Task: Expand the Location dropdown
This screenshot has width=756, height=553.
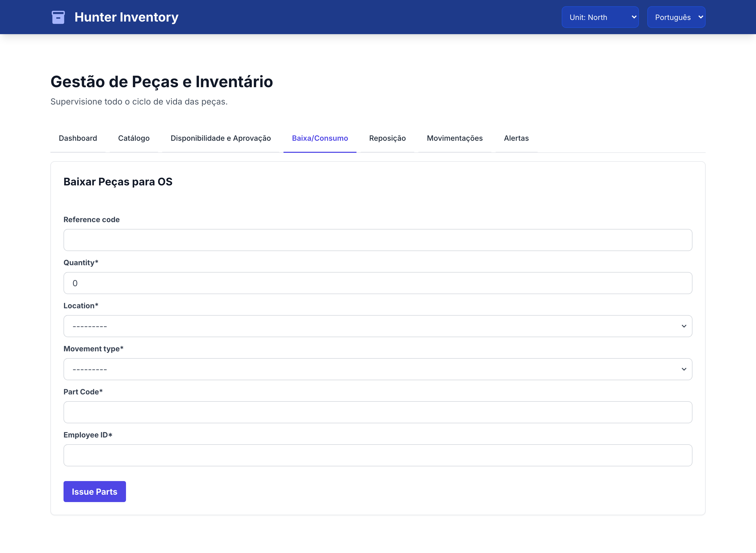Action: pyautogui.click(x=377, y=326)
